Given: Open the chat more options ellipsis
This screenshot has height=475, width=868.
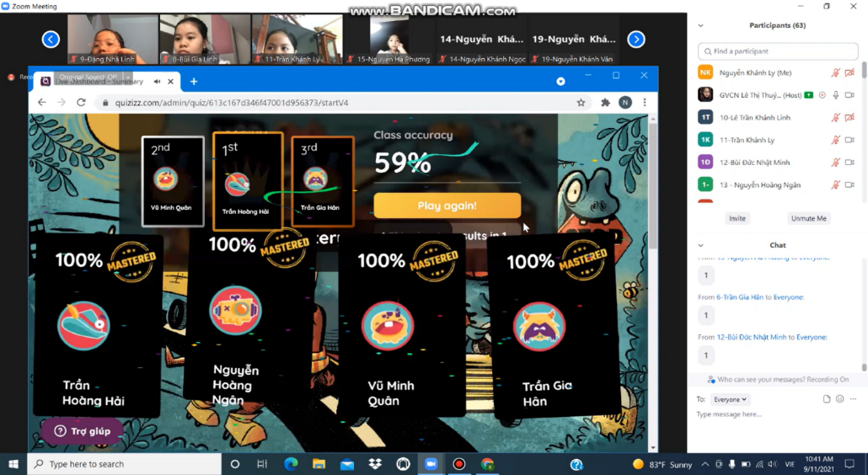Looking at the screenshot, I should click(853, 398).
